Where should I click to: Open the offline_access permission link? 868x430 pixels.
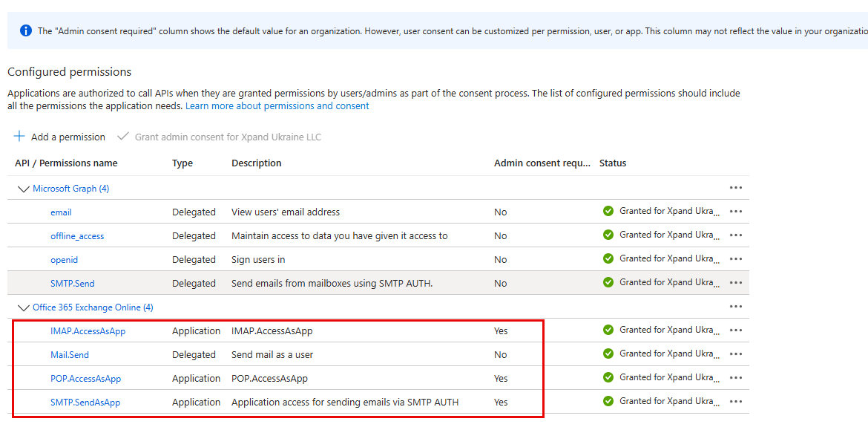77,236
